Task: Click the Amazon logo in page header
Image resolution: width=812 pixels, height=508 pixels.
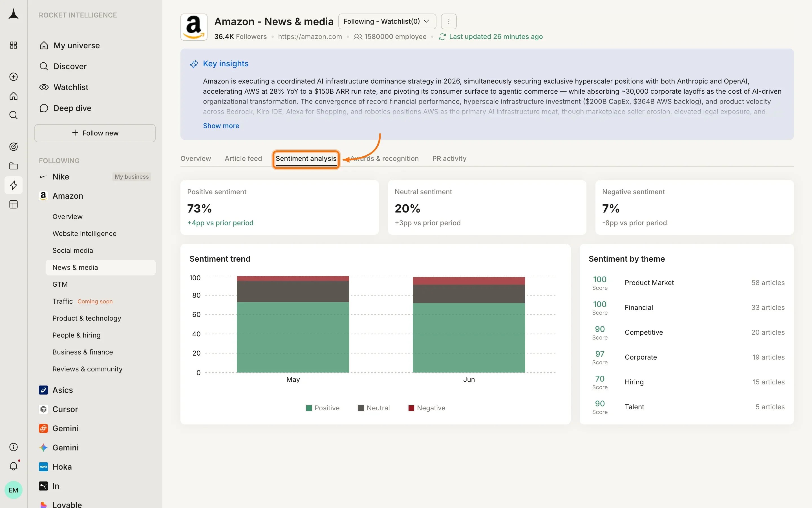Action: (194, 27)
